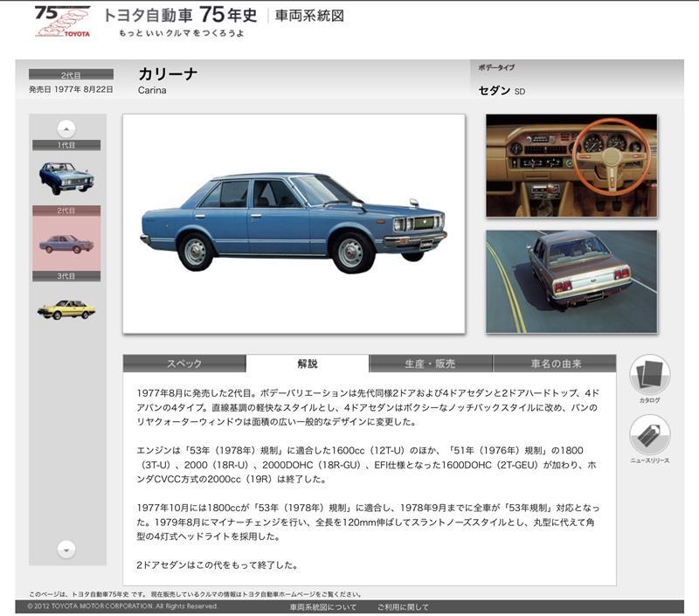Click the セダン SD body type label
The image size is (699, 616).
502,91
